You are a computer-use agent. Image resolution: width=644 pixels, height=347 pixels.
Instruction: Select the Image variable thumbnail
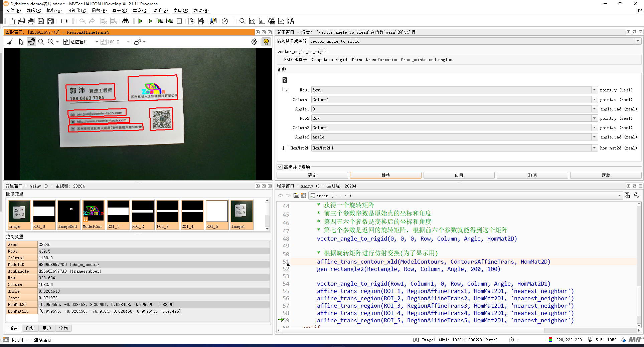click(x=19, y=215)
